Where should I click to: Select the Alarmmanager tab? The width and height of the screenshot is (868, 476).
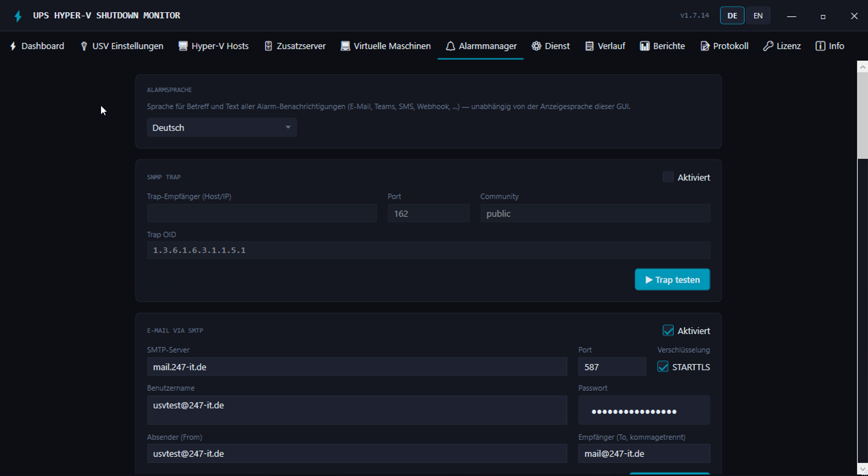481,46
